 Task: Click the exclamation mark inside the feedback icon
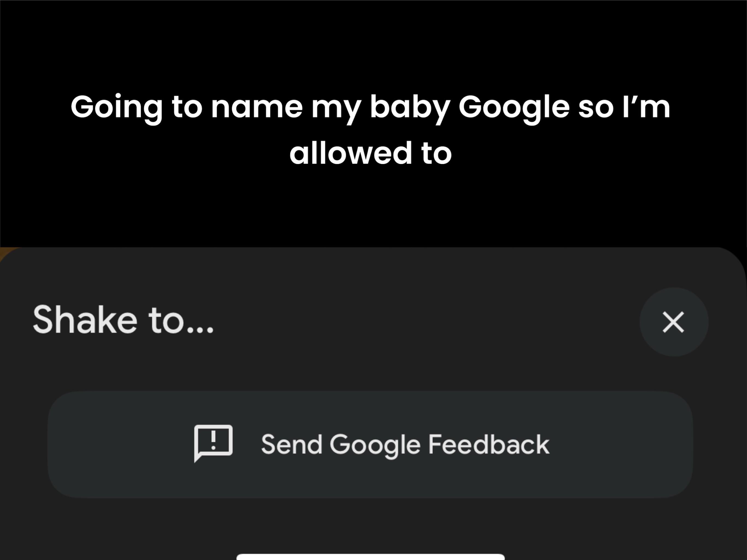pos(214,440)
